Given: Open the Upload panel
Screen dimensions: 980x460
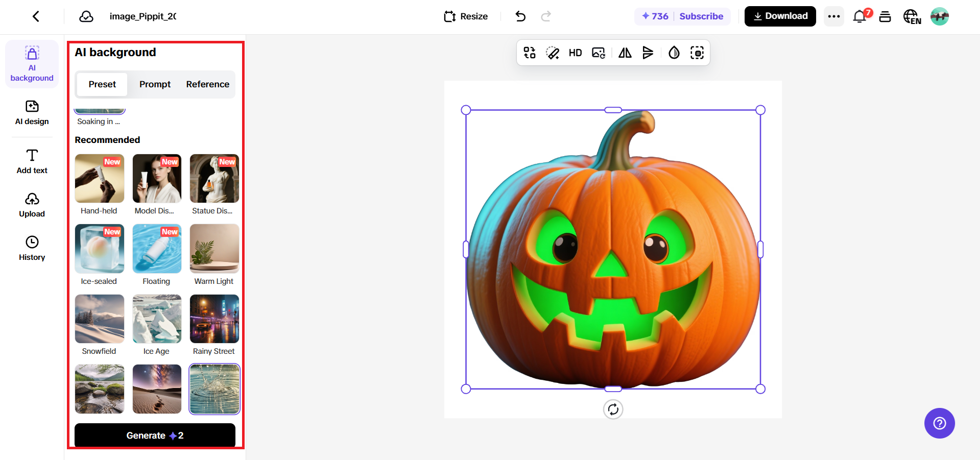Looking at the screenshot, I should (x=32, y=204).
